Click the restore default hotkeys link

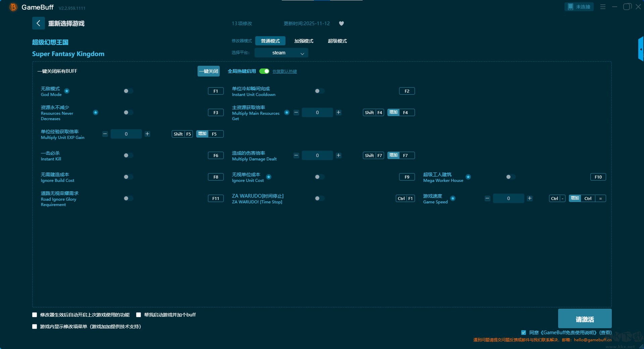tap(284, 71)
